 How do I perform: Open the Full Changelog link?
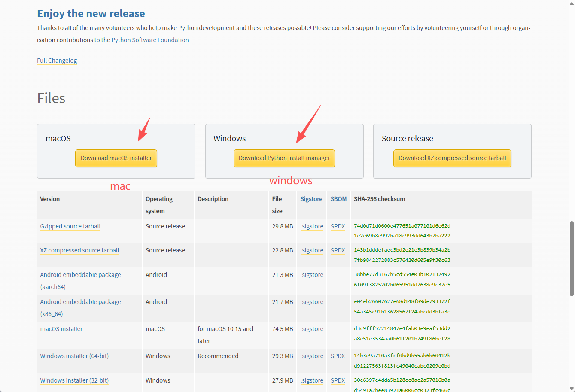[57, 61]
